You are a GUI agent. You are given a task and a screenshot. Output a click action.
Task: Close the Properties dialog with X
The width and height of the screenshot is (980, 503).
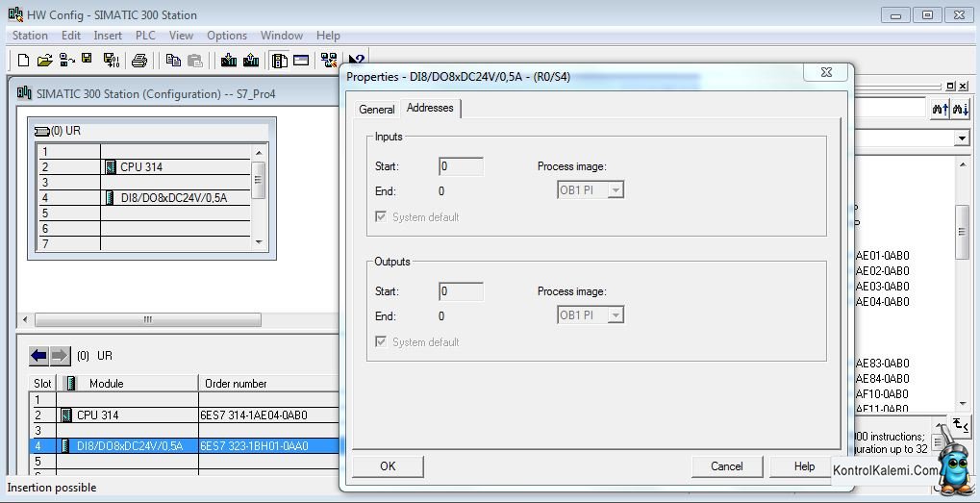tap(826, 72)
